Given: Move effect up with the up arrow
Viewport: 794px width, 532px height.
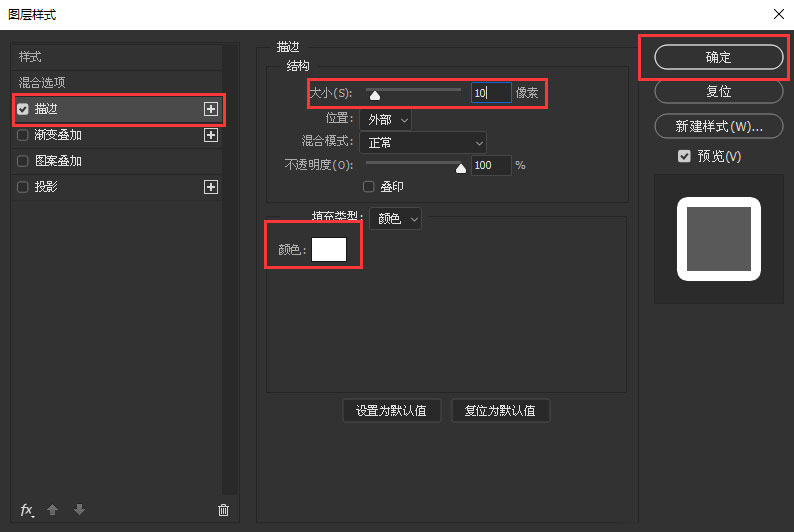Looking at the screenshot, I should (x=53, y=510).
